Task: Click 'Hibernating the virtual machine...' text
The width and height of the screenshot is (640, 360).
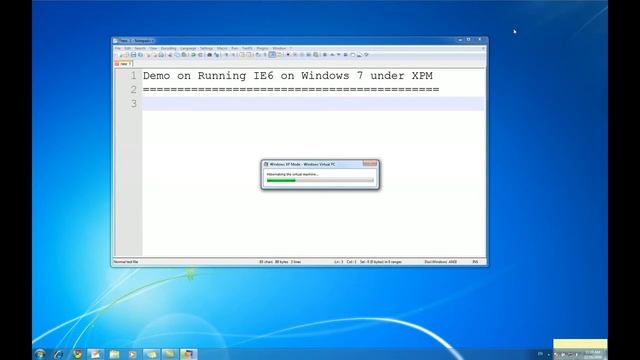Action: coord(293,174)
